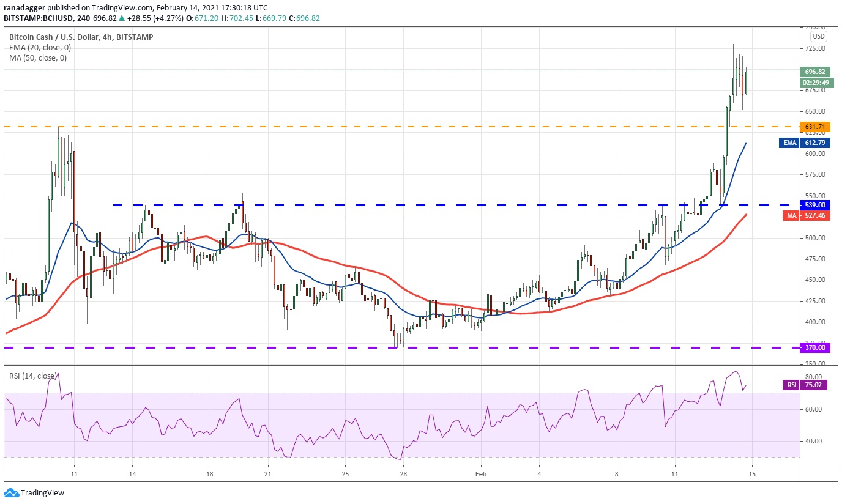Click the 600.00 price axis tick

point(815,154)
